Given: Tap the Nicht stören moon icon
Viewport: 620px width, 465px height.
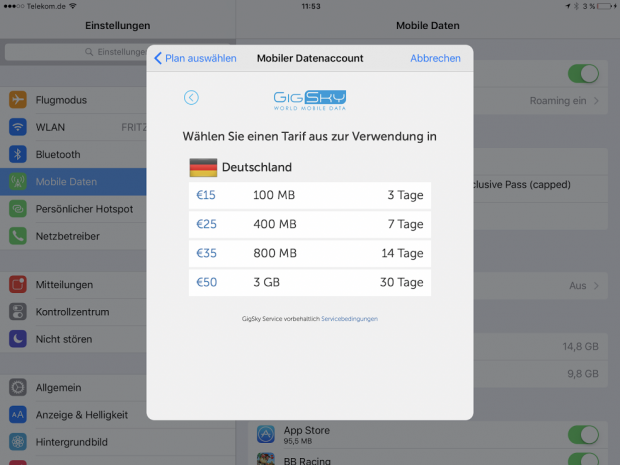Looking at the screenshot, I should [18, 339].
